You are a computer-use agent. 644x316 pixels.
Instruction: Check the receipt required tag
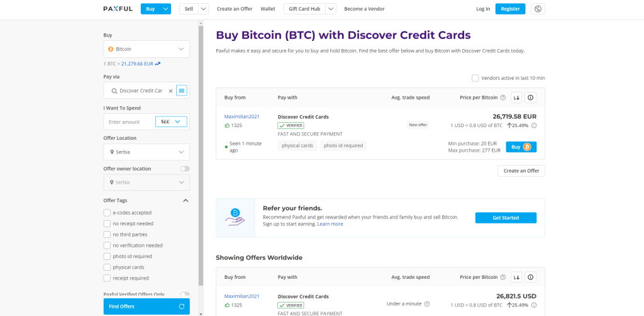click(x=107, y=278)
